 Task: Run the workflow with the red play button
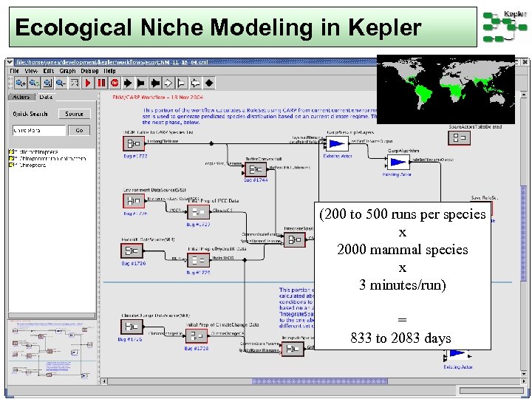[x=88, y=83]
